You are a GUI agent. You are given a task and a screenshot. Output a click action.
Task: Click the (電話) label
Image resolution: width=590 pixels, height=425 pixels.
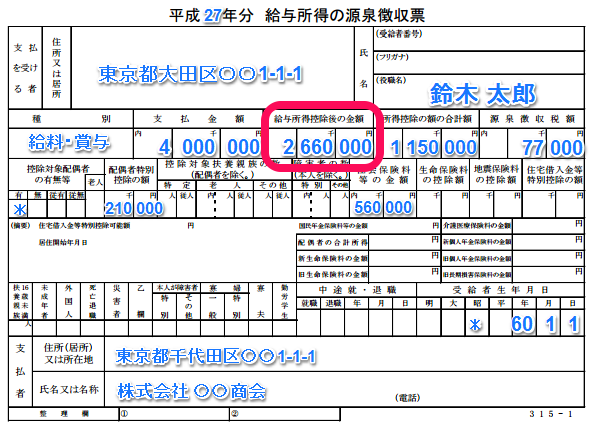(408, 398)
